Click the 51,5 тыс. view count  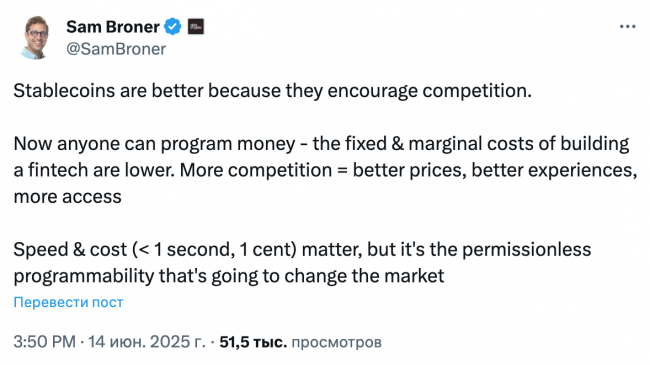pos(253,342)
